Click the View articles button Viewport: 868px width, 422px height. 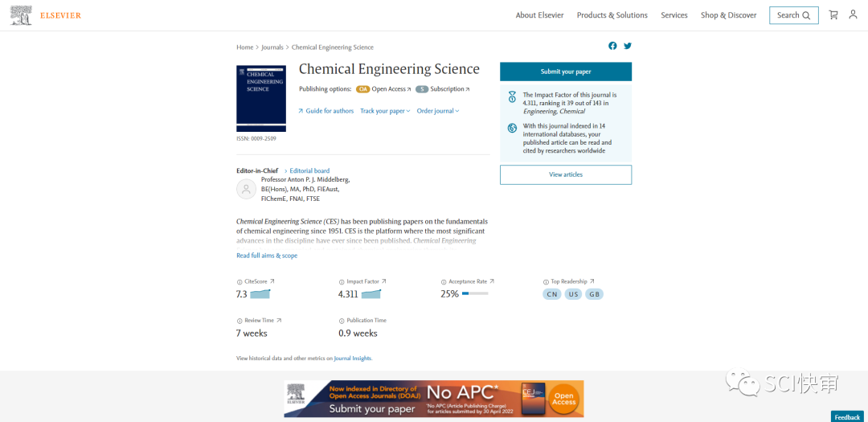pyautogui.click(x=566, y=174)
